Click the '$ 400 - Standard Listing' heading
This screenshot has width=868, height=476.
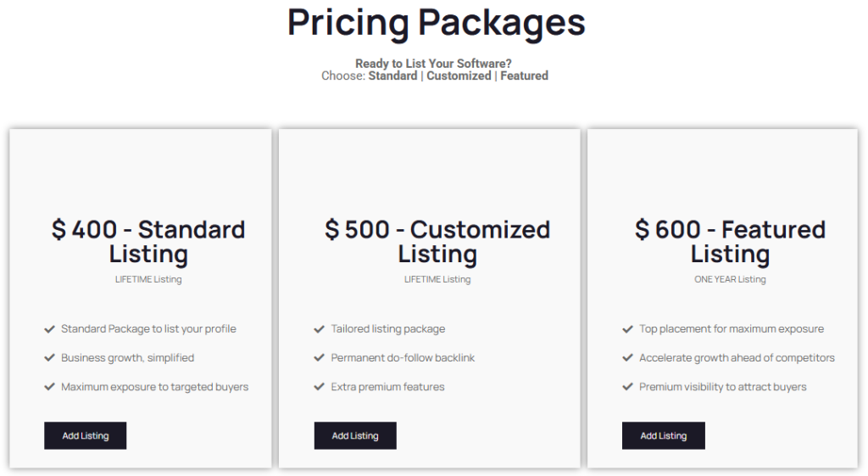148,241
